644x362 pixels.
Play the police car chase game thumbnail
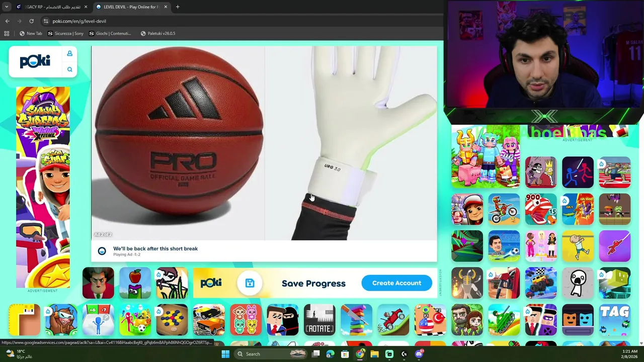click(209, 320)
